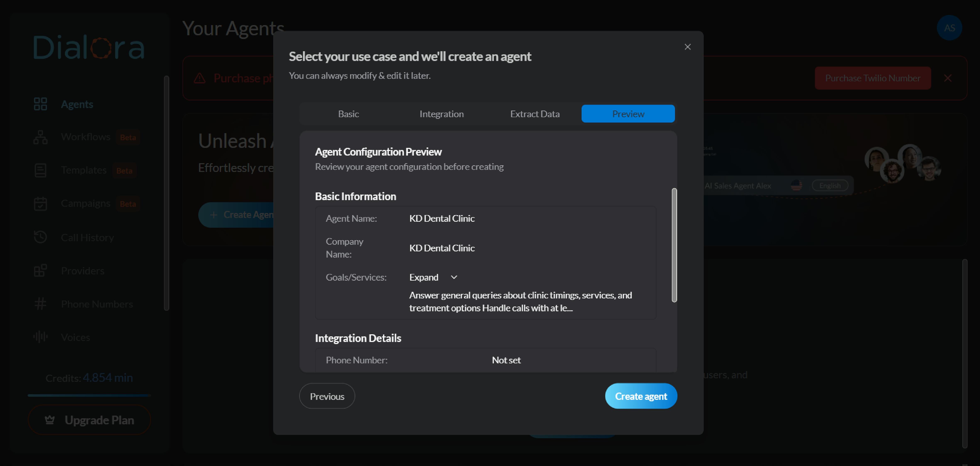Switch to the Basic tab
980x466 pixels.
pyautogui.click(x=348, y=113)
